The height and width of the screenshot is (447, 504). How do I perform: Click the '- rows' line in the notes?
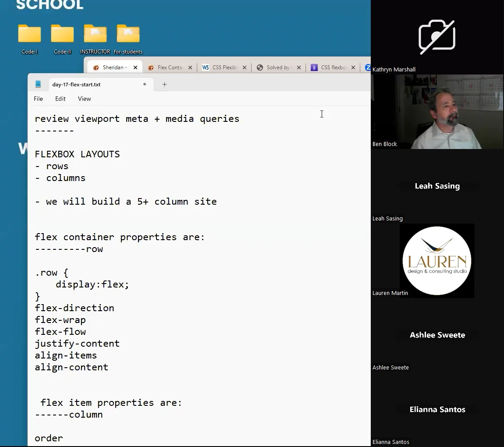[x=51, y=166]
